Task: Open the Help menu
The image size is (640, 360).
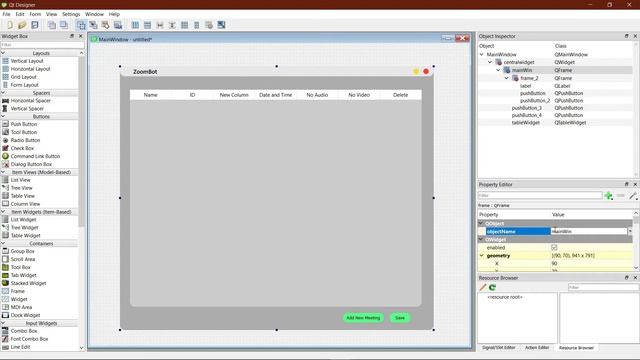Action: [114, 14]
